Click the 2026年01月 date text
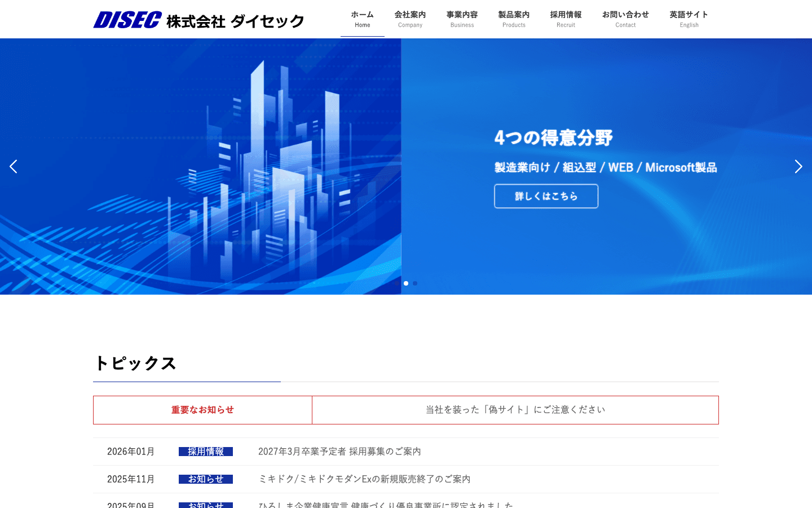The height and width of the screenshot is (508, 812). [x=131, y=452]
